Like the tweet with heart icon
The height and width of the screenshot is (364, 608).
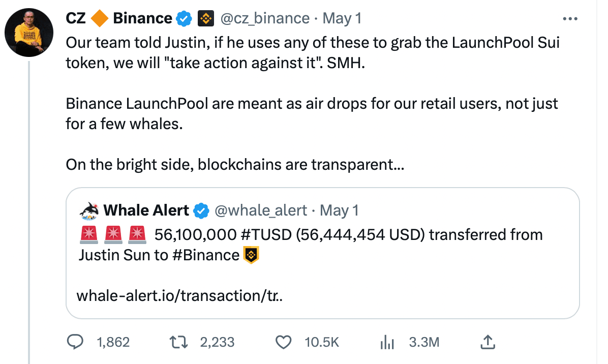[x=283, y=342]
